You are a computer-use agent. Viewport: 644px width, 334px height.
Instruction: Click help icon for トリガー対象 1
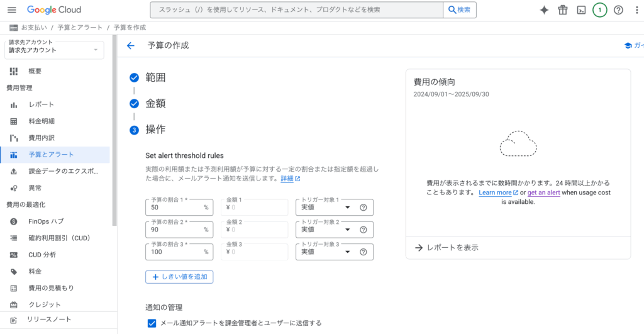[363, 208]
